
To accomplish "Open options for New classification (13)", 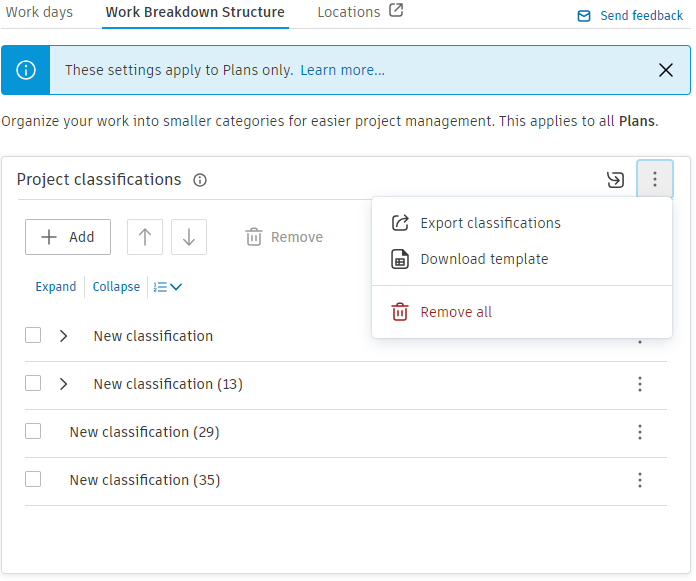I will 640,384.
